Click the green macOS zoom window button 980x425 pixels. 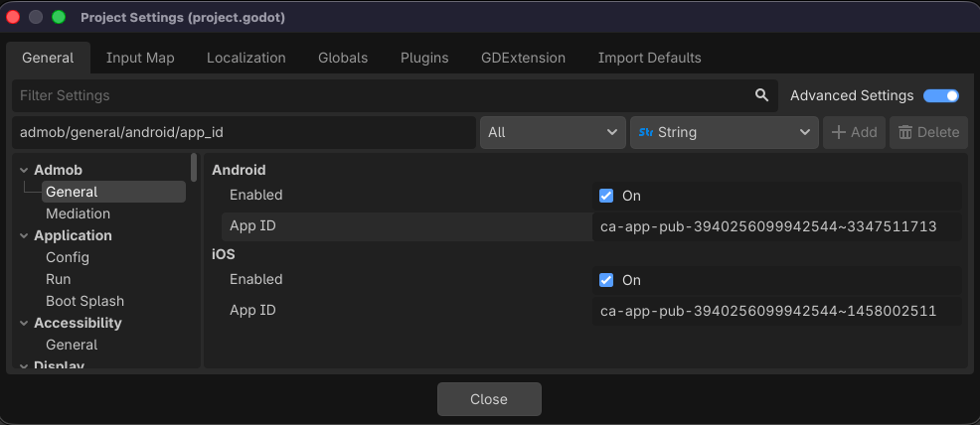58,17
